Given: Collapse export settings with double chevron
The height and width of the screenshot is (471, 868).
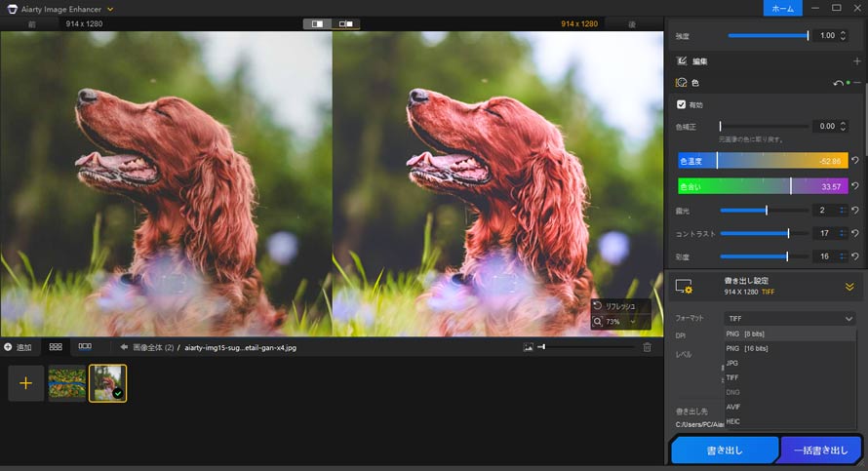Looking at the screenshot, I should point(849,287).
